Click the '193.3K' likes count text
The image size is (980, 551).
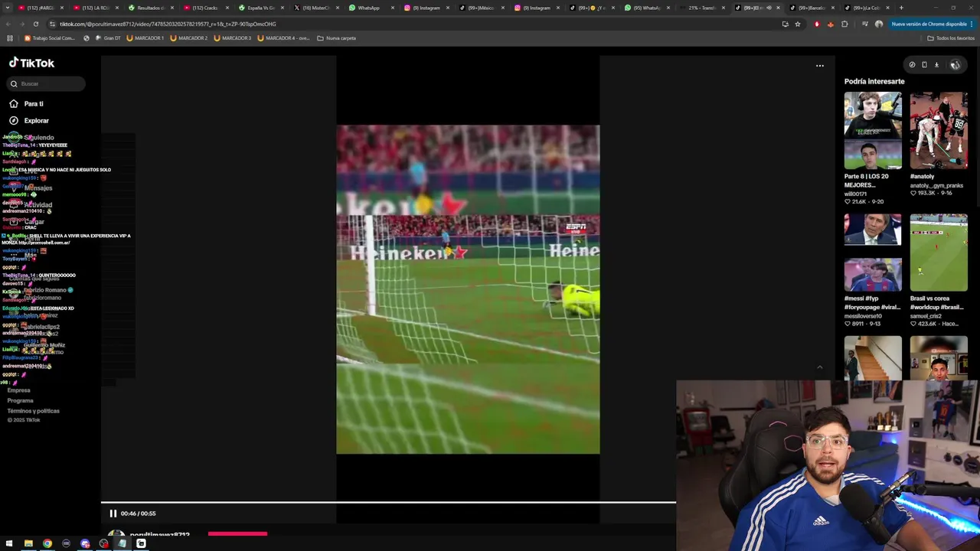pos(926,193)
